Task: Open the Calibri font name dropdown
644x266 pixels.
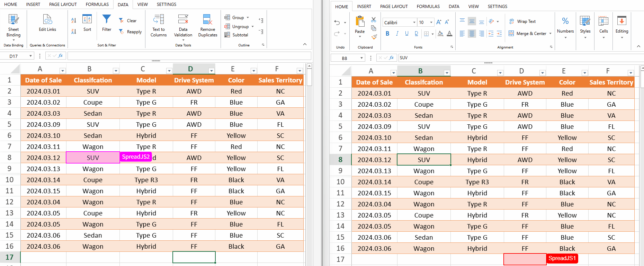Action: [414, 23]
